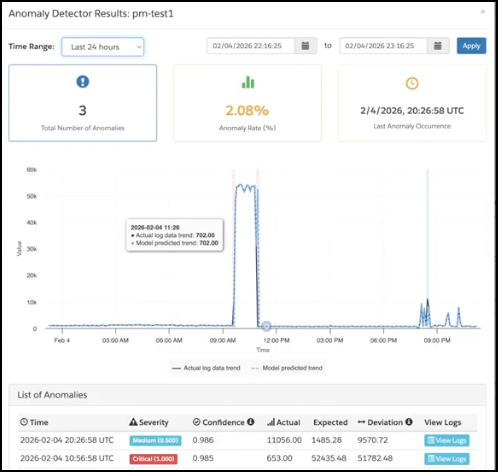The width and height of the screenshot is (498, 472).
Task: Click the warning triangle icon by Severity
Action: coord(133,422)
